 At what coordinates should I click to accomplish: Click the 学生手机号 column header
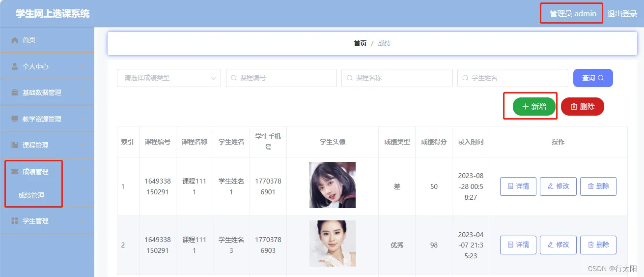(x=268, y=142)
